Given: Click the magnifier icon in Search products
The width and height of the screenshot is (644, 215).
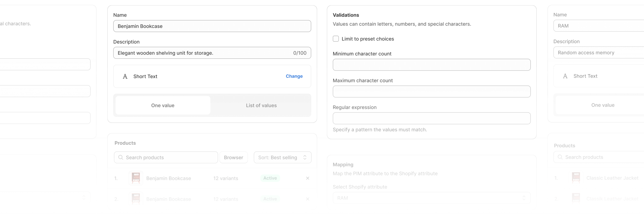Looking at the screenshot, I should [121, 157].
